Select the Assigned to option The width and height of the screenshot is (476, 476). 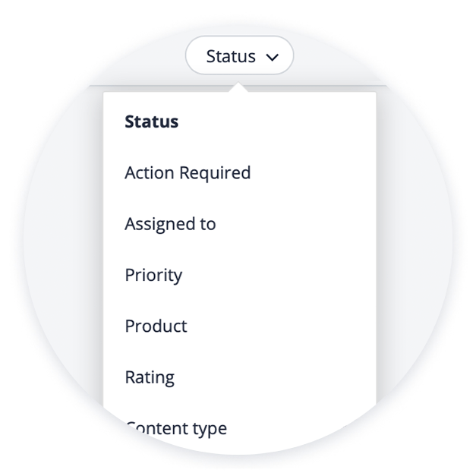170,224
